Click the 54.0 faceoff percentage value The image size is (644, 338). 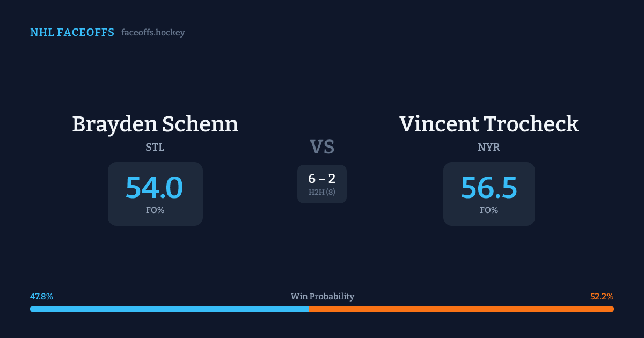(155, 188)
